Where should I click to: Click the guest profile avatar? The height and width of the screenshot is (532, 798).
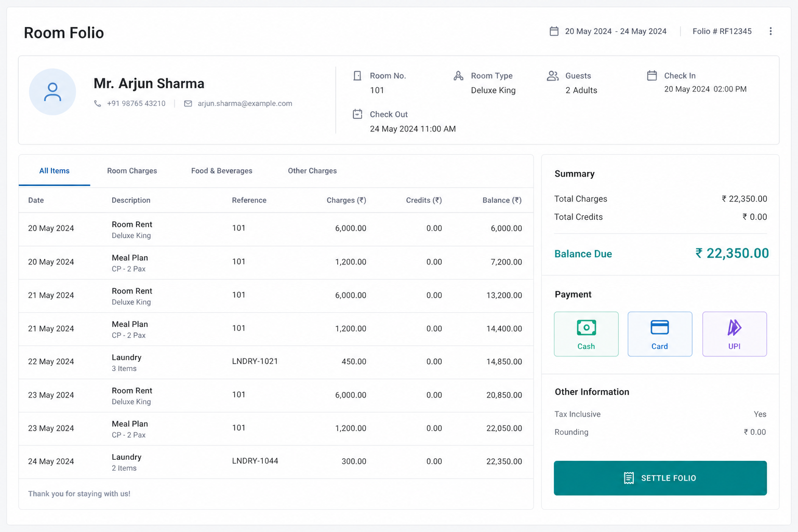pyautogui.click(x=52, y=92)
